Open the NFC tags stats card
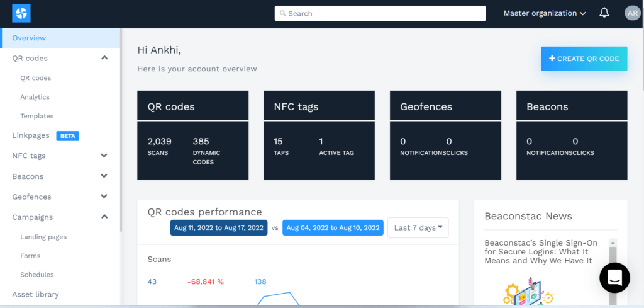Viewport: 644px width, 308px height. (319, 135)
